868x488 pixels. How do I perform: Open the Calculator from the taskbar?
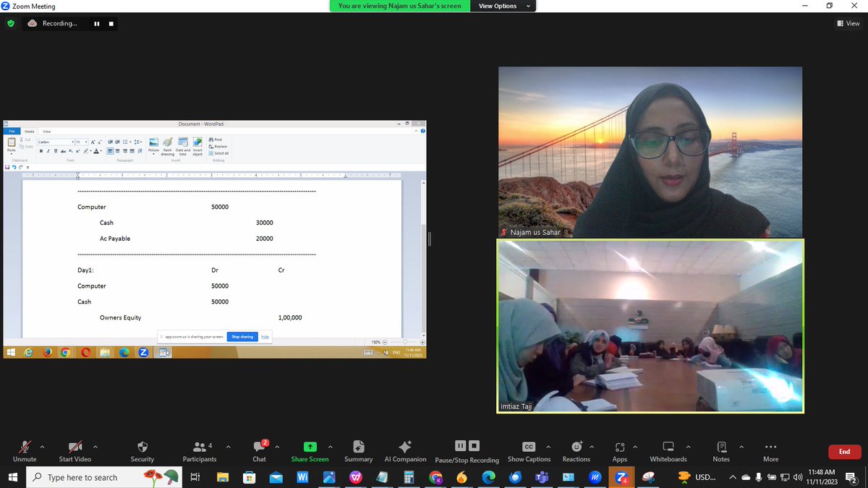[409, 477]
